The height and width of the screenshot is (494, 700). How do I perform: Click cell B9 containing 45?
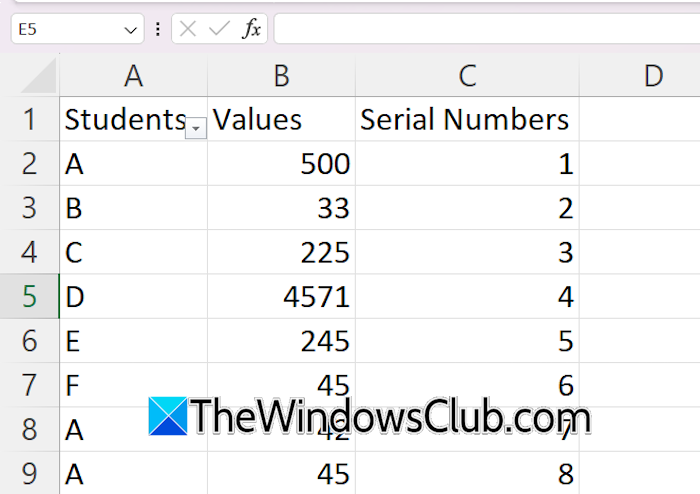click(x=281, y=473)
